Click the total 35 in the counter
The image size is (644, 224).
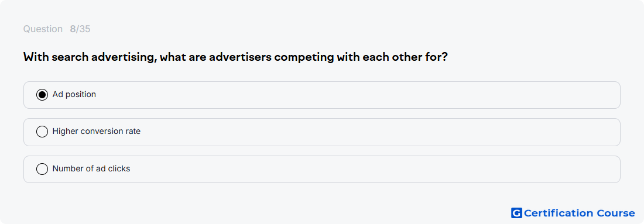(85, 29)
